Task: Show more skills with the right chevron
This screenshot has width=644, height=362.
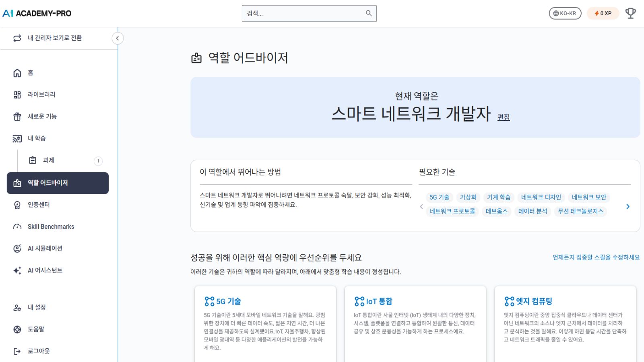Action: point(628,206)
